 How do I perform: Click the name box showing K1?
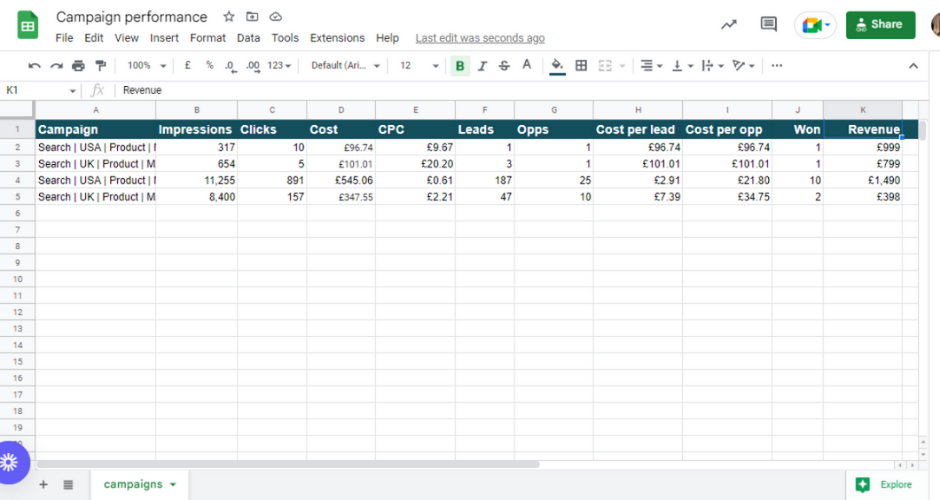(x=40, y=91)
